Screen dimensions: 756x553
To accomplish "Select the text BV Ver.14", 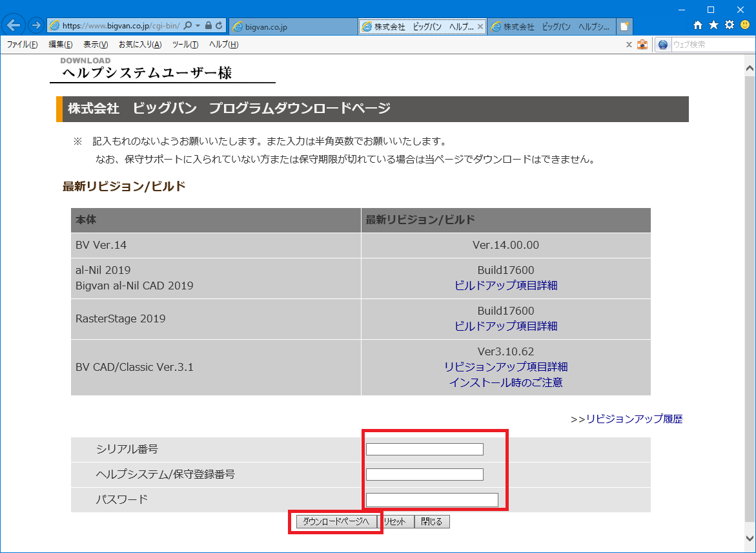I will tap(101, 245).
